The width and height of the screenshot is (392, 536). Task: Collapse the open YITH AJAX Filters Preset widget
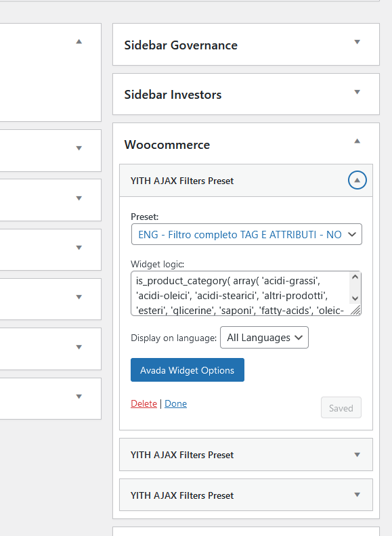coord(357,180)
